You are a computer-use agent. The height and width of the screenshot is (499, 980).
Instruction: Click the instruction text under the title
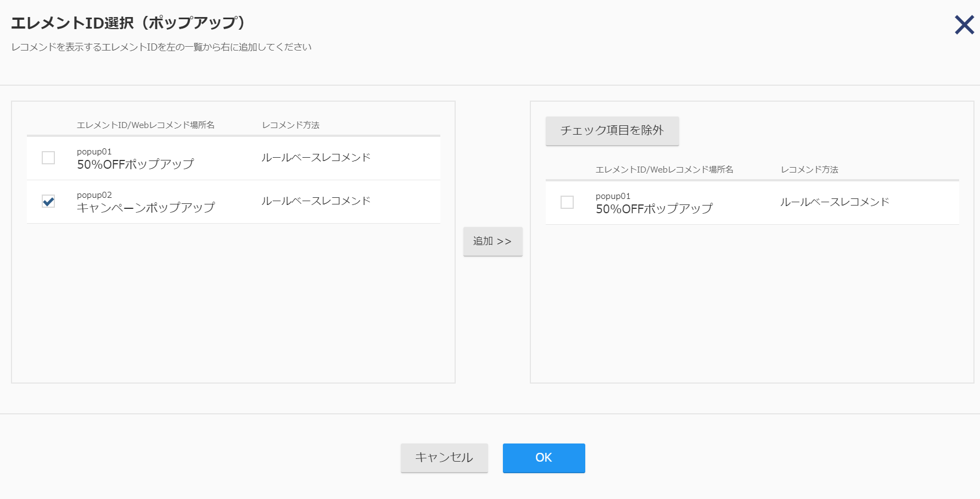161,47
